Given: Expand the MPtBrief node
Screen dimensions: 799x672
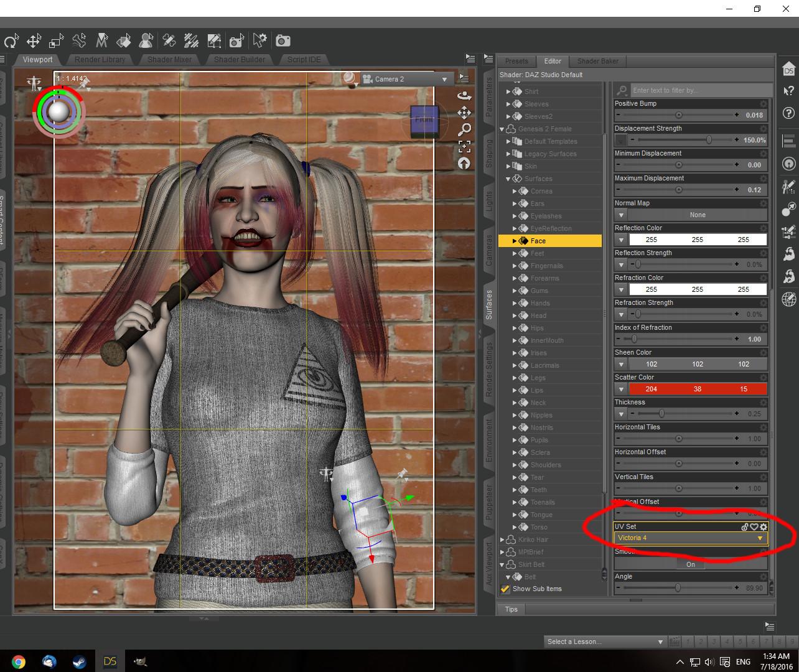Looking at the screenshot, I should [502, 552].
